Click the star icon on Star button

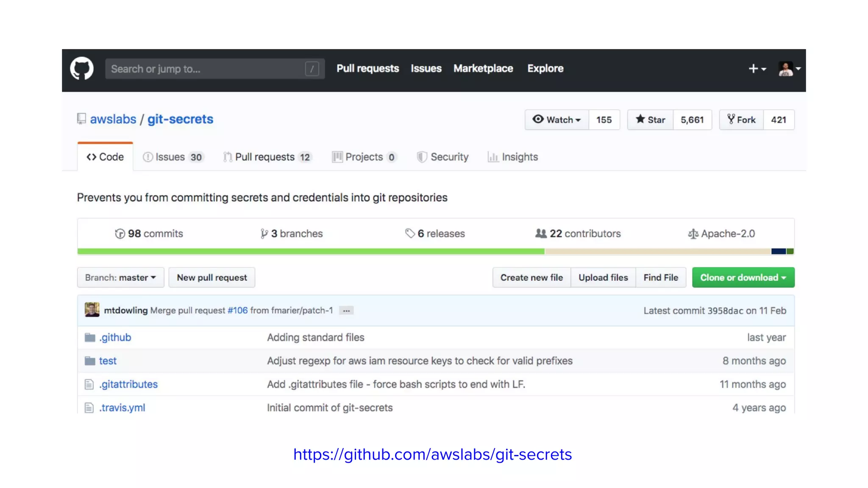coord(640,119)
